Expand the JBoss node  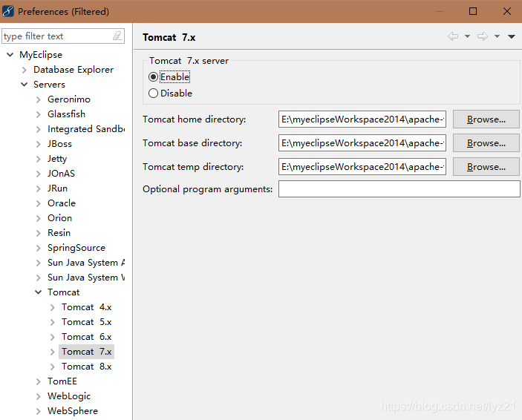pos(39,144)
